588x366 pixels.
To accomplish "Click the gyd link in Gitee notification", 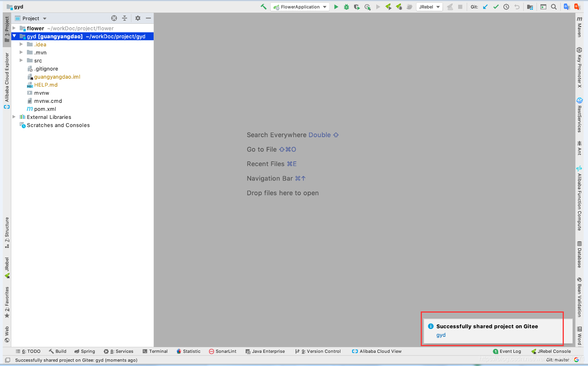I will (441, 335).
